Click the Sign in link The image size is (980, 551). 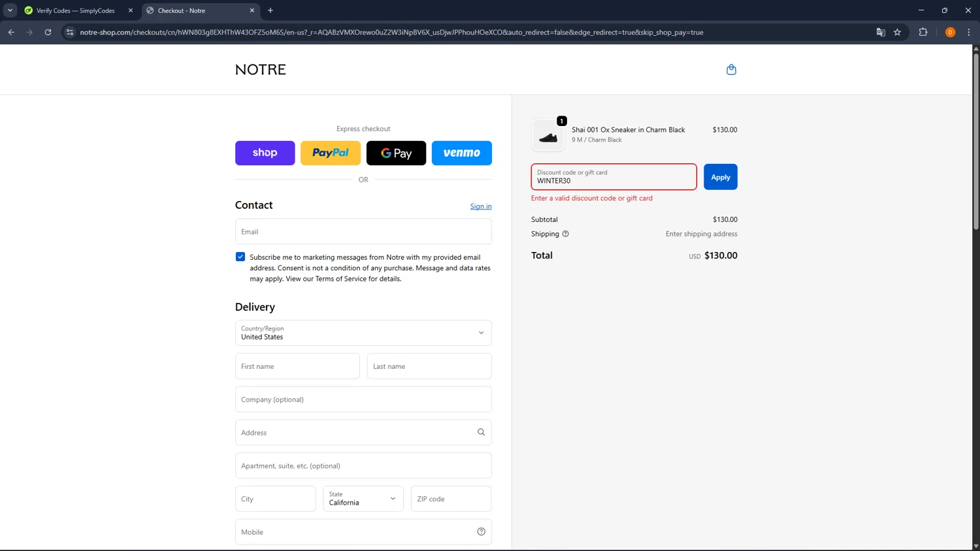point(481,206)
